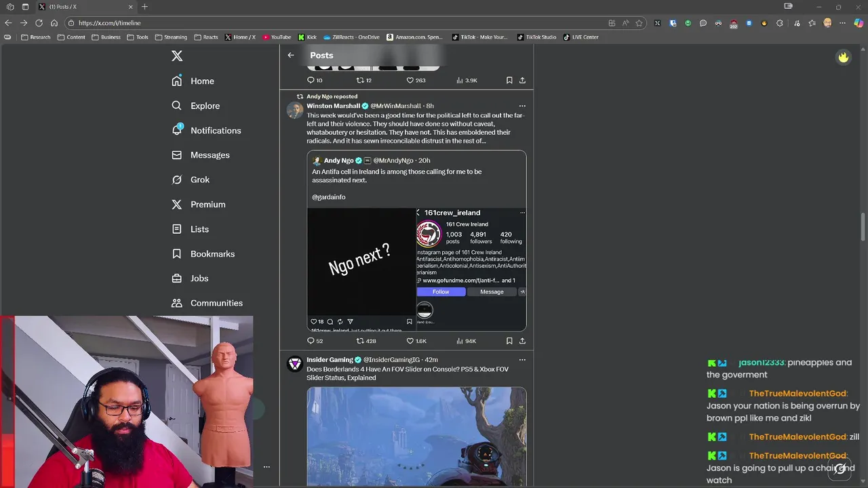Open Bookmarks in the X sidebar
The image size is (868, 488).
203,253
